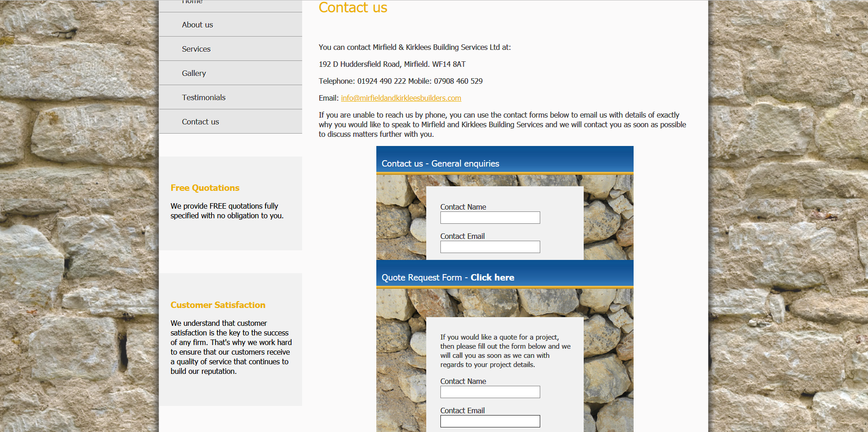868x432 pixels.
Task: Open the Services menu item
Action: point(196,49)
